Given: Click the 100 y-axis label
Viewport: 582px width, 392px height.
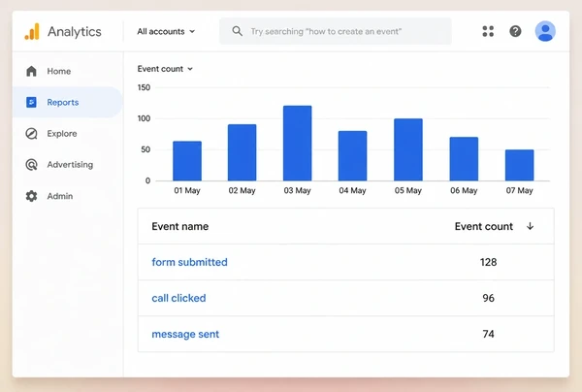Looking at the screenshot, I should coord(144,118).
